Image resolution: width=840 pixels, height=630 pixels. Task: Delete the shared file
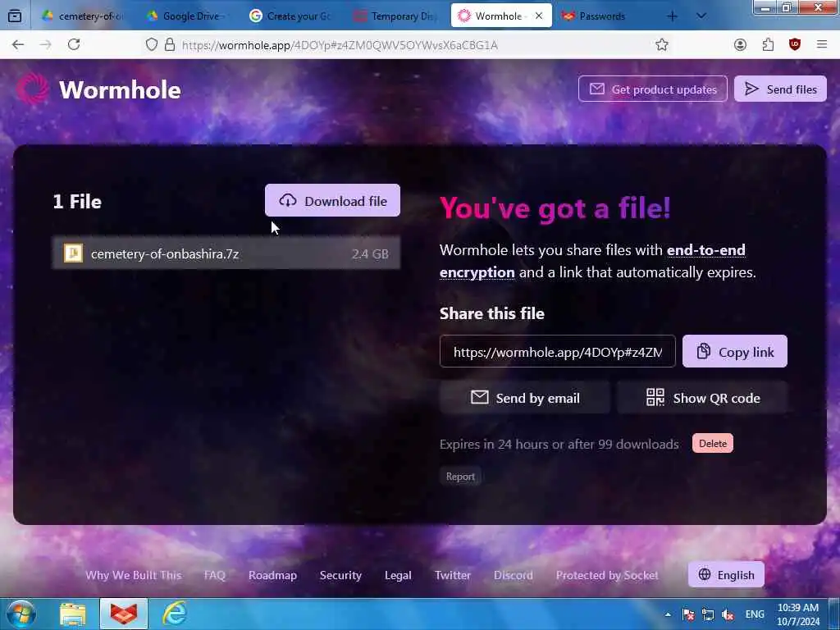point(713,444)
